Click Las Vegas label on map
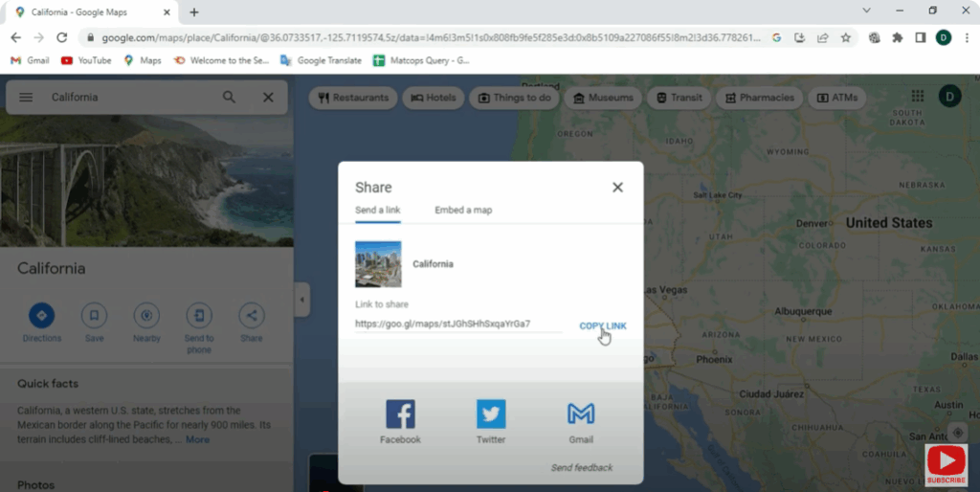The height and width of the screenshot is (492, 980). pyautogui.click(x=665, y=290)
